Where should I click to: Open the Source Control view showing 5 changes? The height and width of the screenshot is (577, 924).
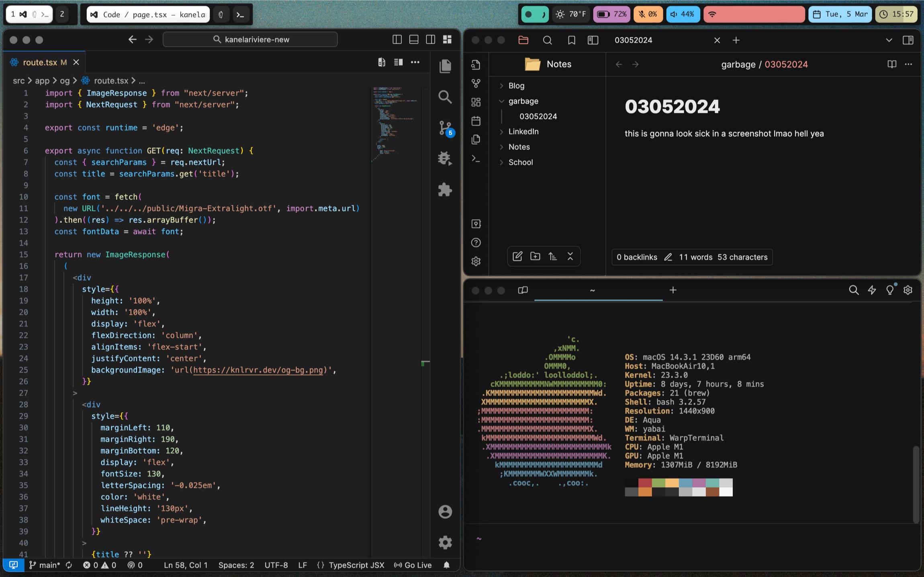(x=446, y=128)
